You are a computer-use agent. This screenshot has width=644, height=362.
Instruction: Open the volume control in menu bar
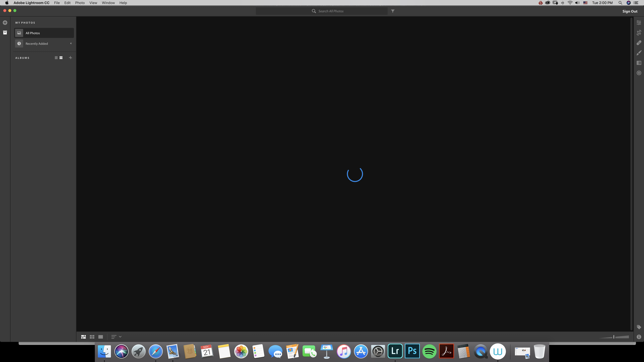(577, 3)
